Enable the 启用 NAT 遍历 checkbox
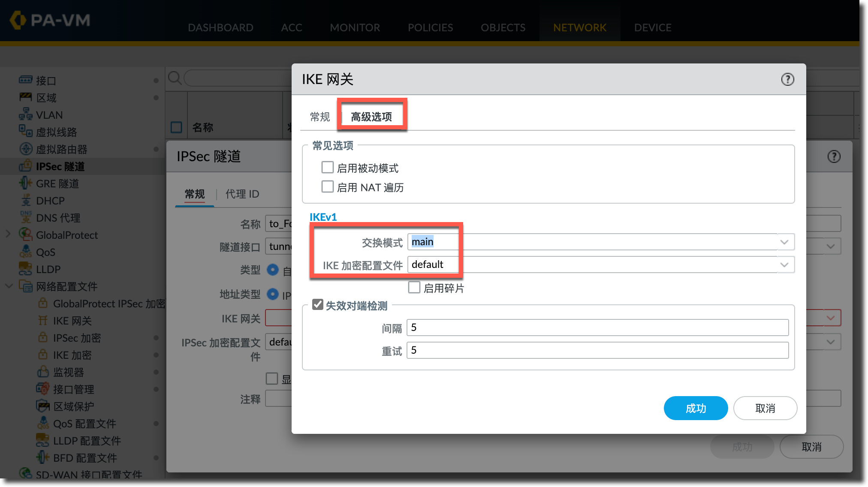868x487 pixels. click(328, 186)
